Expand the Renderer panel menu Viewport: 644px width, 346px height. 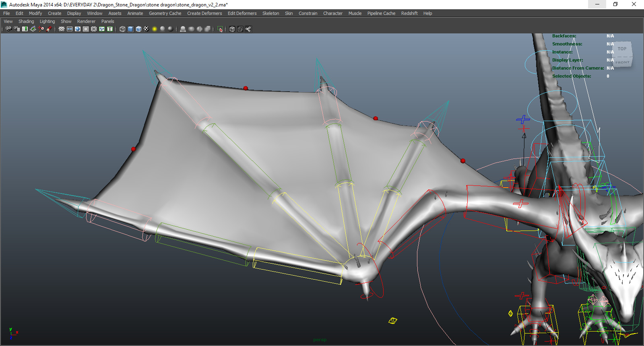click(86, 21)
